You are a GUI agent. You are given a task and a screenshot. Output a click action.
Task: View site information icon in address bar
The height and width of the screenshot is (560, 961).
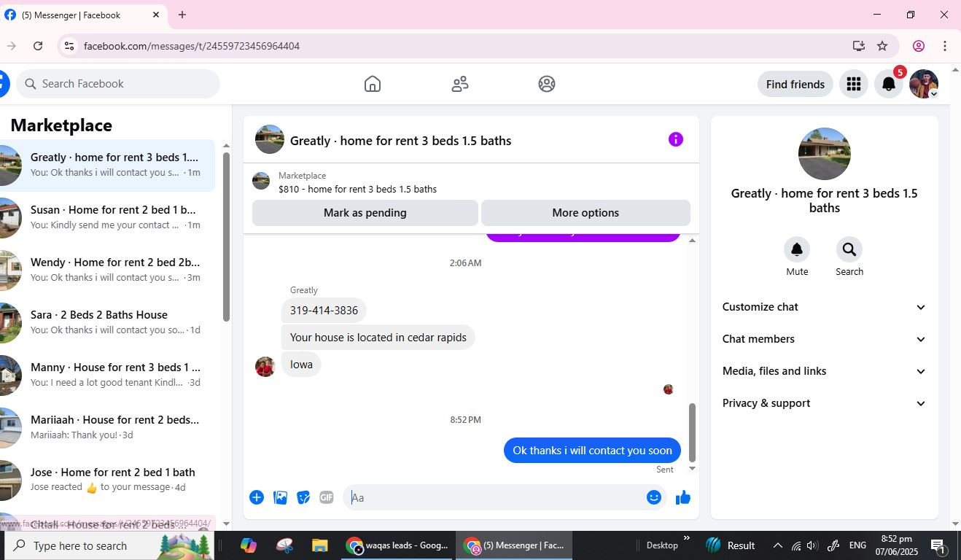[69, 46]
